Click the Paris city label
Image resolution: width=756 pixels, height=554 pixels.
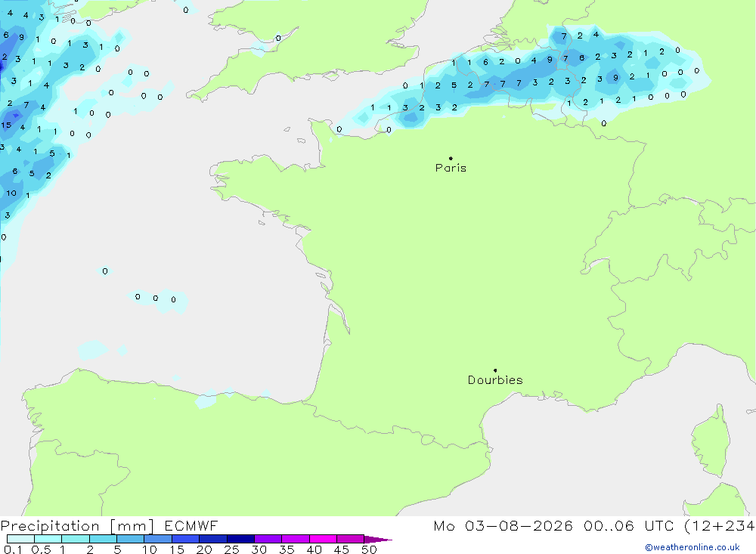(x=451, y=168)
